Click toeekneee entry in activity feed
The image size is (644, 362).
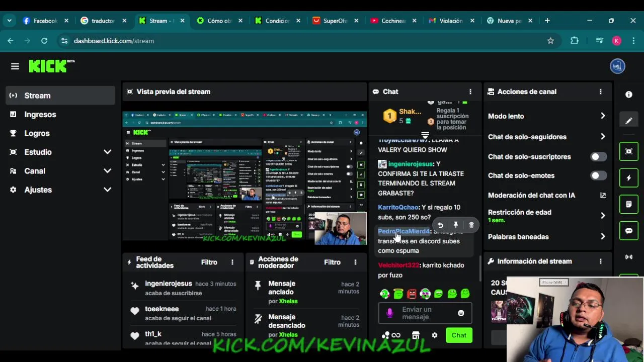[x=183, y=313]
